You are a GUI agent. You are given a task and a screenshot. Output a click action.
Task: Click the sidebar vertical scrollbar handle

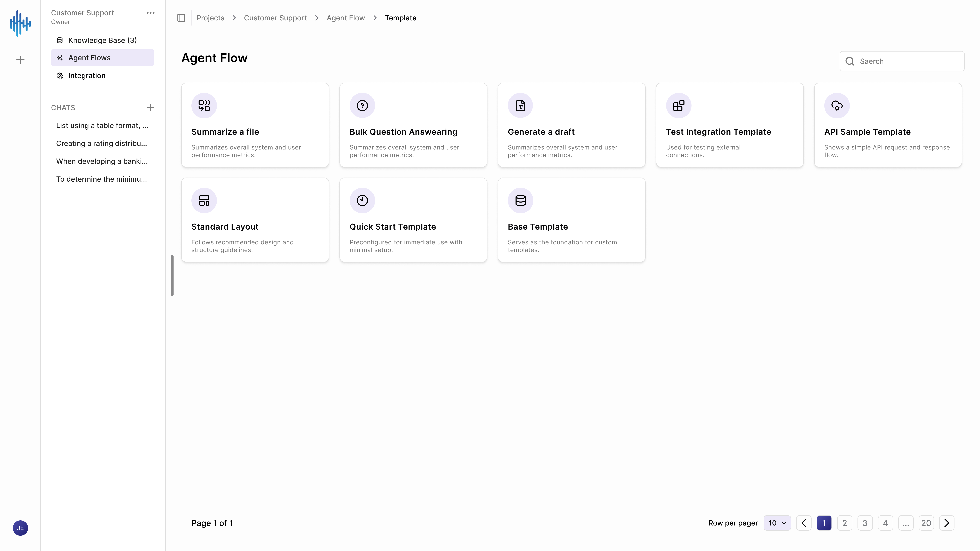pyautogui.click(x=172, y=275)
